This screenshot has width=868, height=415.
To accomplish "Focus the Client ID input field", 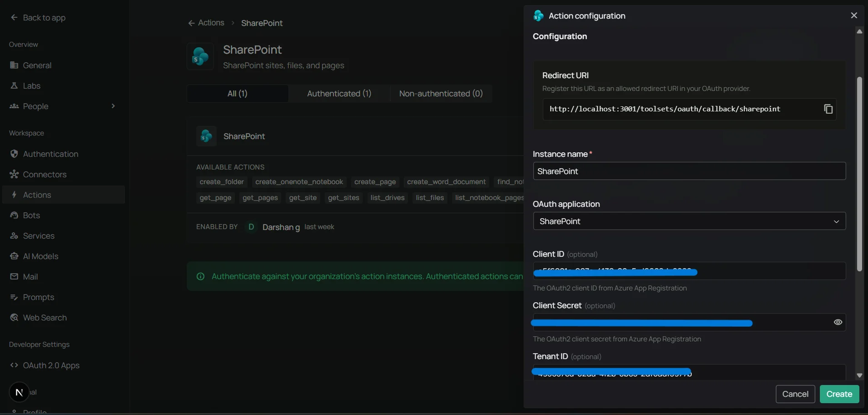I will [x=689, y=271].
